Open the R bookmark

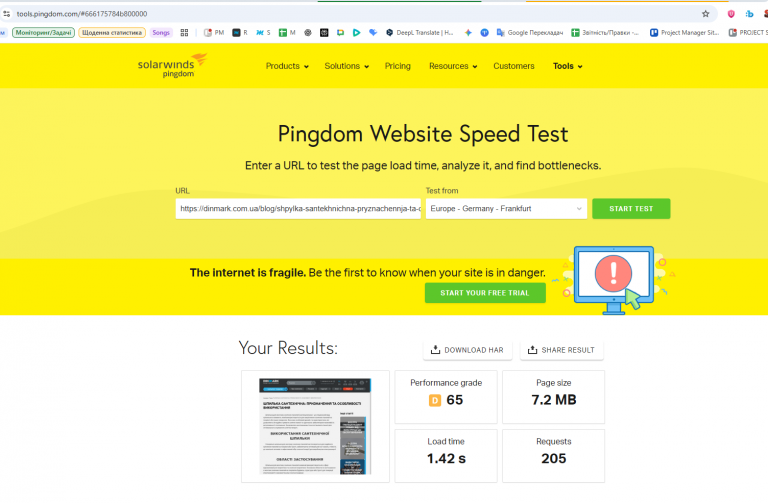point(240,32)
